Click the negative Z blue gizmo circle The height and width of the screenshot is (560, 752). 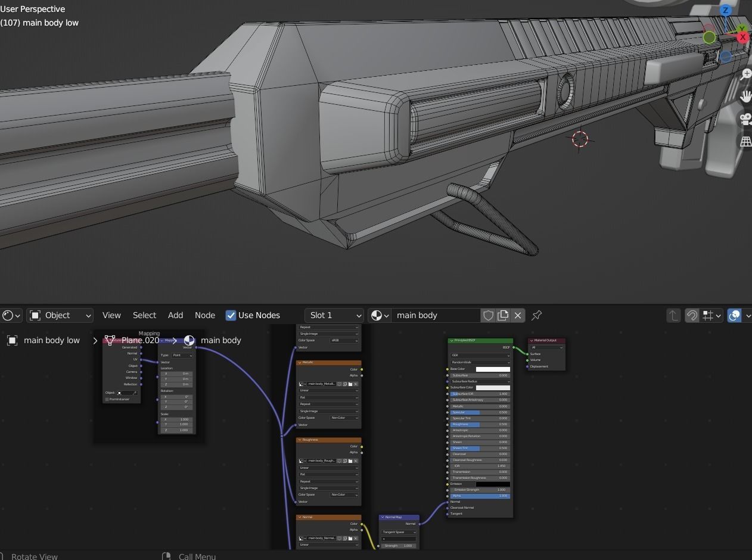point(725,57)
